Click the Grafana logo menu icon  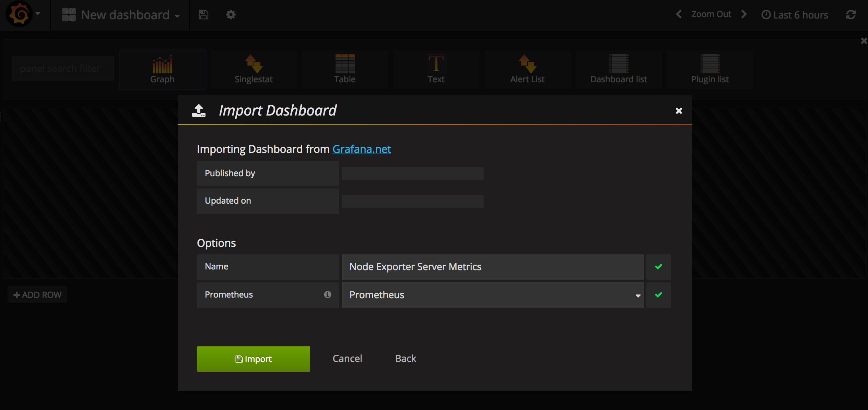tap(20, 14)
